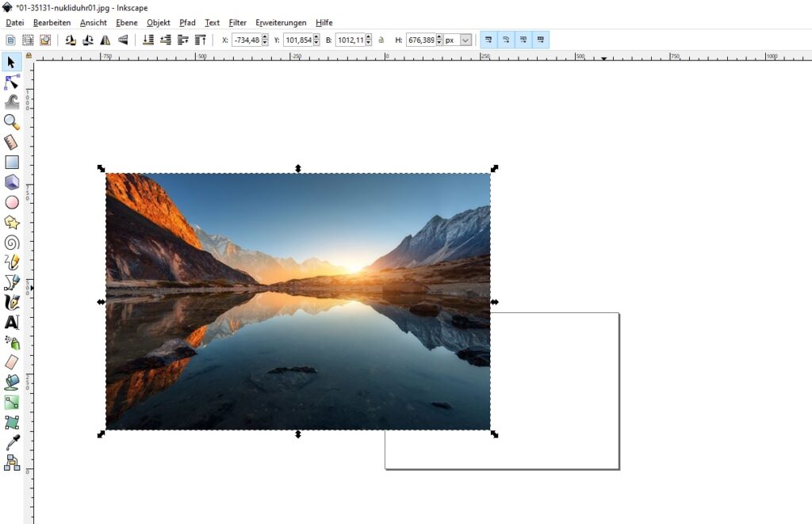Select the Spiral tool
The image size is (812, 524).
point(11,243)
